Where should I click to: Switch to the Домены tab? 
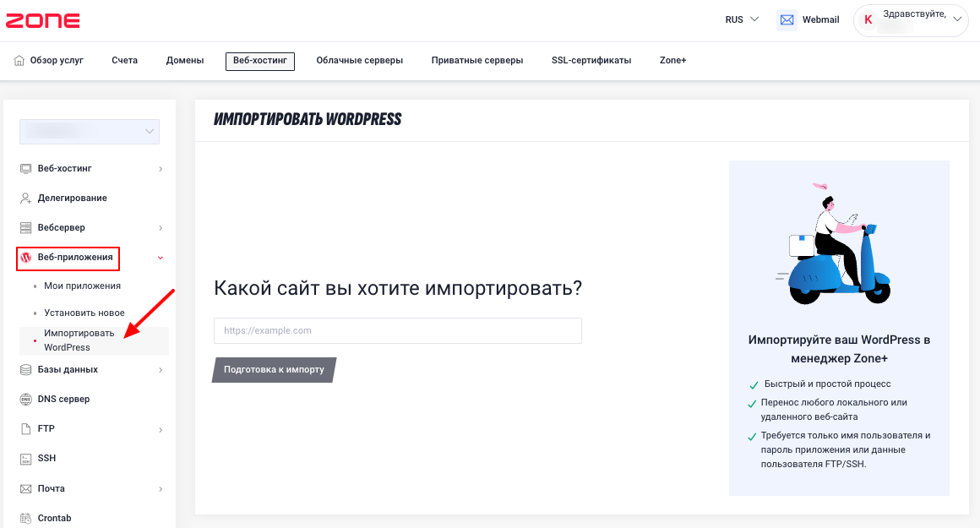pyautogui.click(x=185, y=61)
